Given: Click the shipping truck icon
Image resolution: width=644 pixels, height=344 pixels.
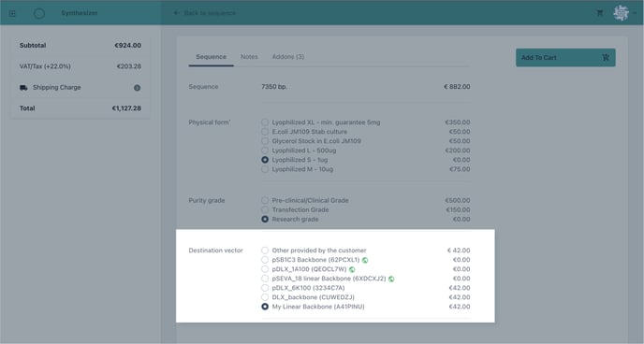Looking at the screenshot, I should click(x=23, y=88).
